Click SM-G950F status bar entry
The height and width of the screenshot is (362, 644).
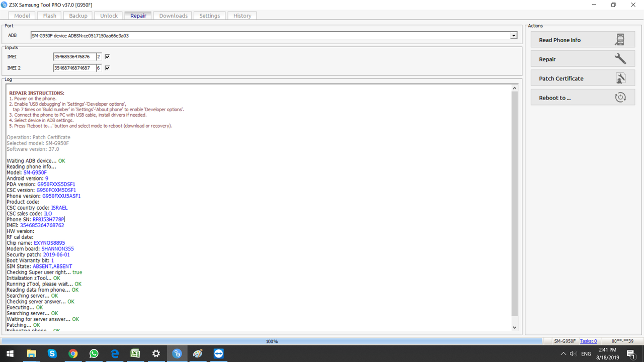point(565,341)
